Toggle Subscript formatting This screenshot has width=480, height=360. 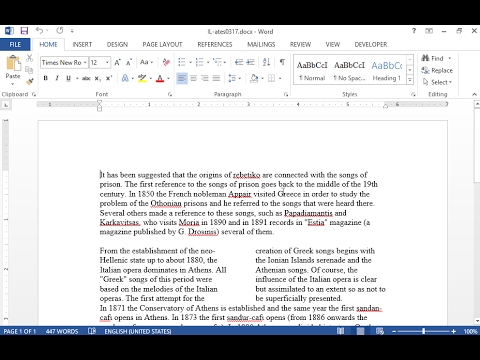pyautogui.click(x=97, y=78)
